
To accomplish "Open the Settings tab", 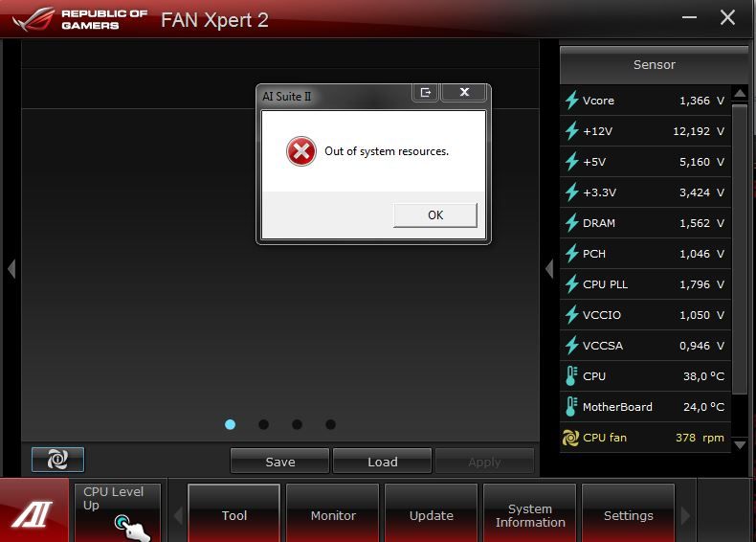I will pyautogui.click(x=628, y=515).
